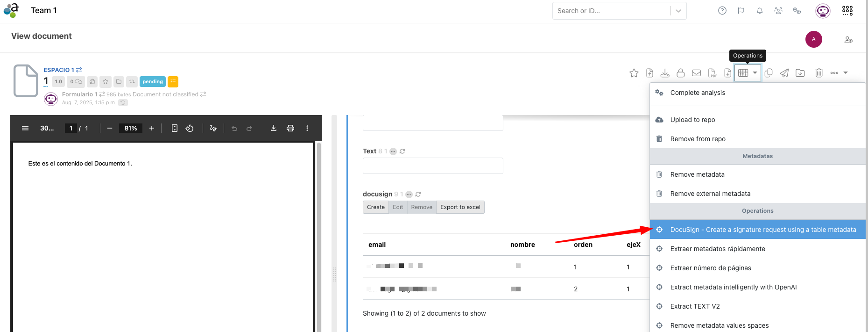Click the copy document icon in toolbar

click(769, 73)
